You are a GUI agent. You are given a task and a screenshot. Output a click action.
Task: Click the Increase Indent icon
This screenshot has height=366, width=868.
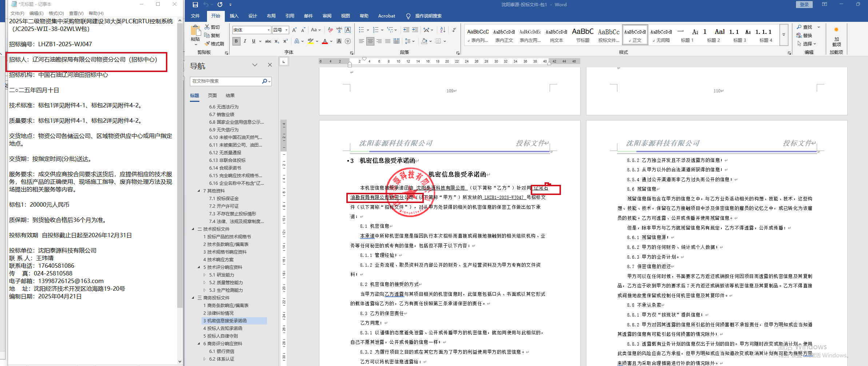tap(415, 30)
